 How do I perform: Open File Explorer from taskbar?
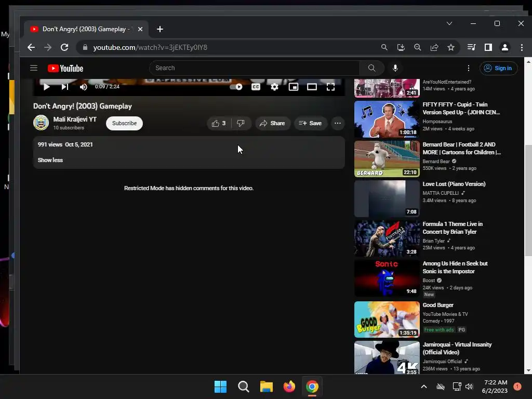267,387
